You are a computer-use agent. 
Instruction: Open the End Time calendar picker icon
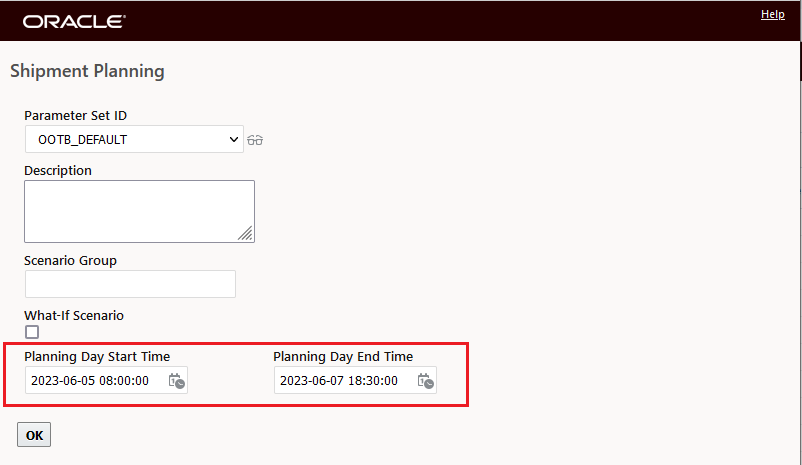coord(425,380)
